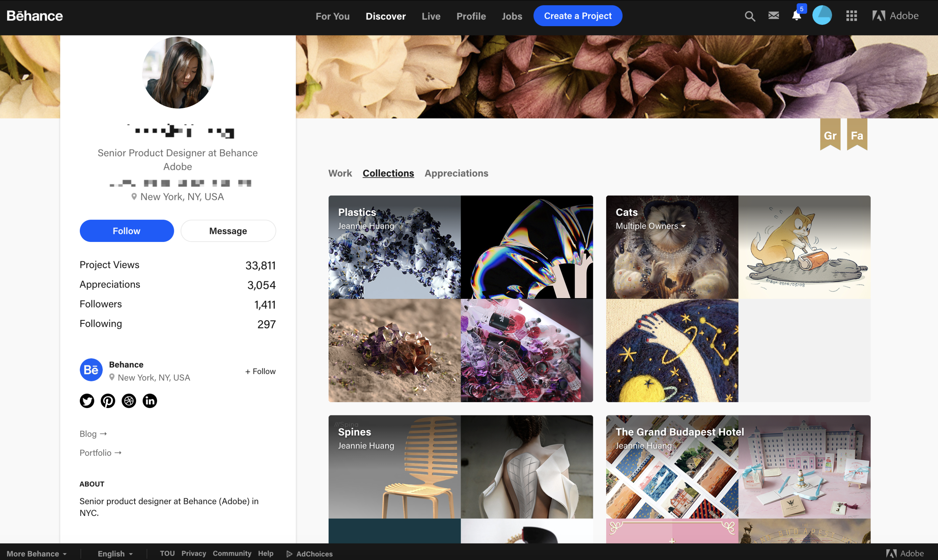938x560 pixels.
Task: Click Jeannie Huang under Plastics
Action: click(366, 226)
